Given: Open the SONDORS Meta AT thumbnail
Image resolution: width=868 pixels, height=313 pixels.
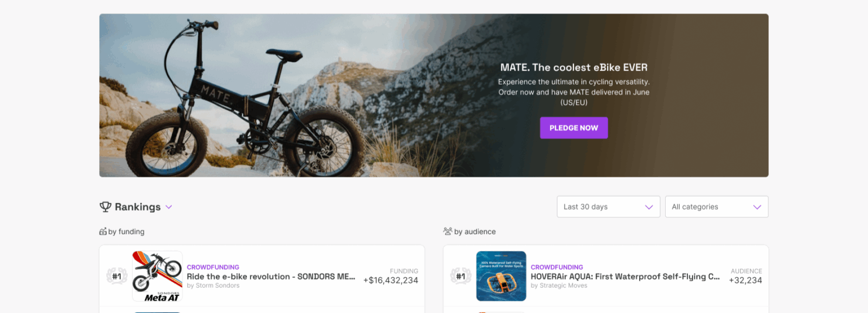Looking at the screenshot, I should (157, 276).
